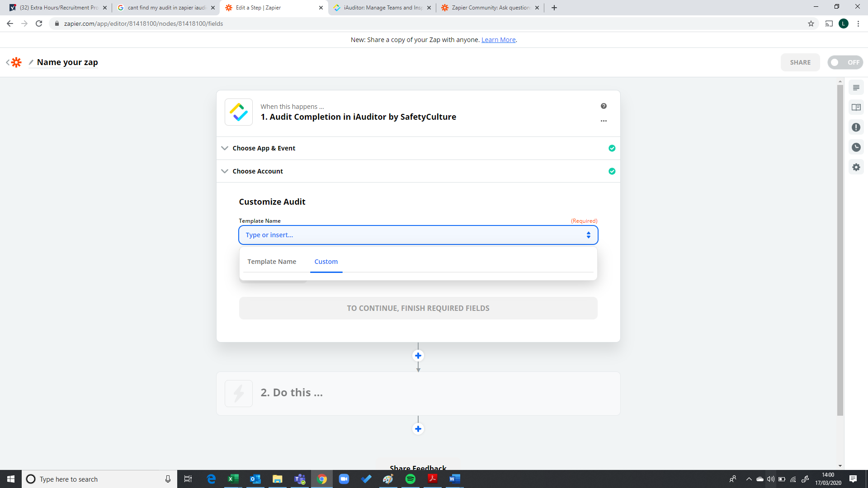This screenshot has width=868, height=488.
Task: Open the 2. Do this step card
Action: [x=418, y=394]
